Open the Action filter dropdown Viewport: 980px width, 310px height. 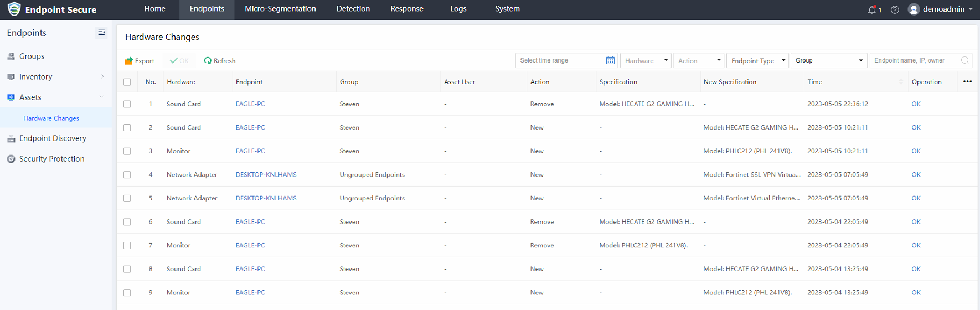pos(699,60)
